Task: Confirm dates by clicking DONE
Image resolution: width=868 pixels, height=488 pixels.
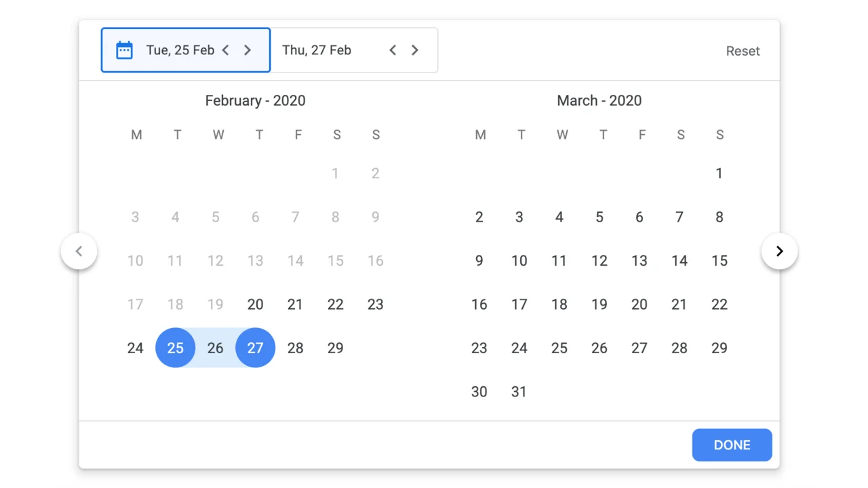Action: pos(732,445)
